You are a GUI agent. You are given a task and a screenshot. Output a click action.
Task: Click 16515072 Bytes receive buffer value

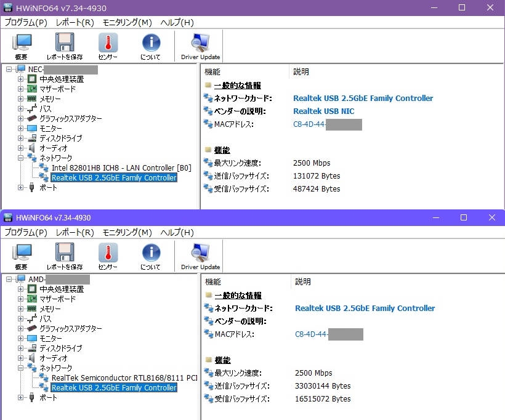coord(323,398)
